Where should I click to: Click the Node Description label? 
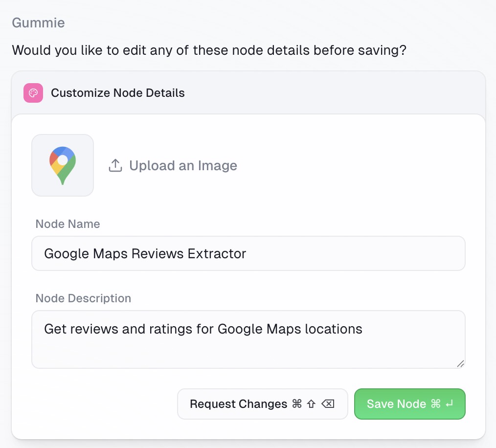(83, 298)
